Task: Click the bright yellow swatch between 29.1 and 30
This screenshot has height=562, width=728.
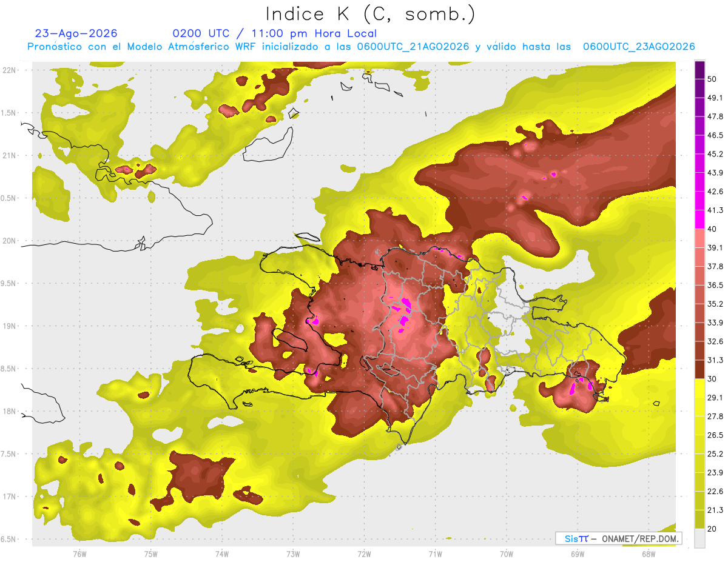Action: [700, 388]
